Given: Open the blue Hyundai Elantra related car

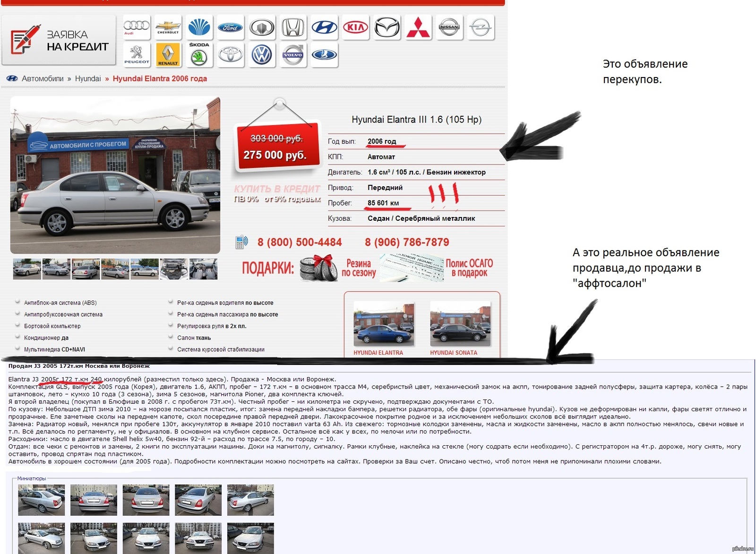Looking at the screenshot, I should [x=384, y=324].
